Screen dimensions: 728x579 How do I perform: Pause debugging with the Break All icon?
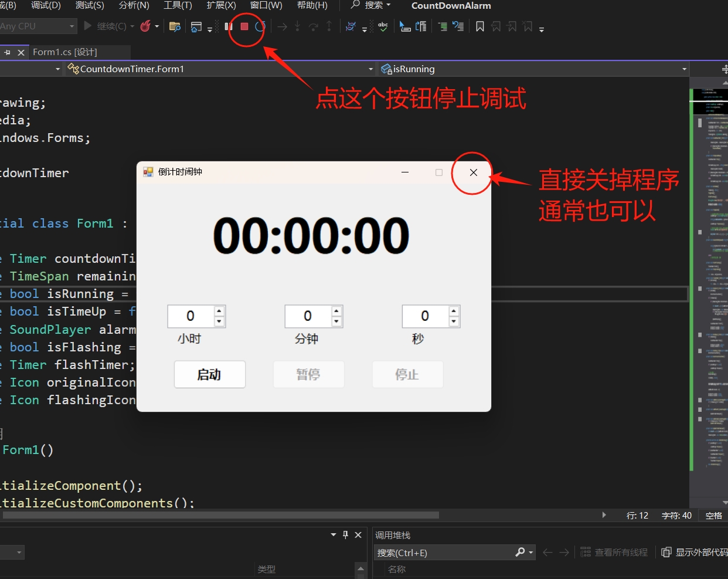(229, 26)
